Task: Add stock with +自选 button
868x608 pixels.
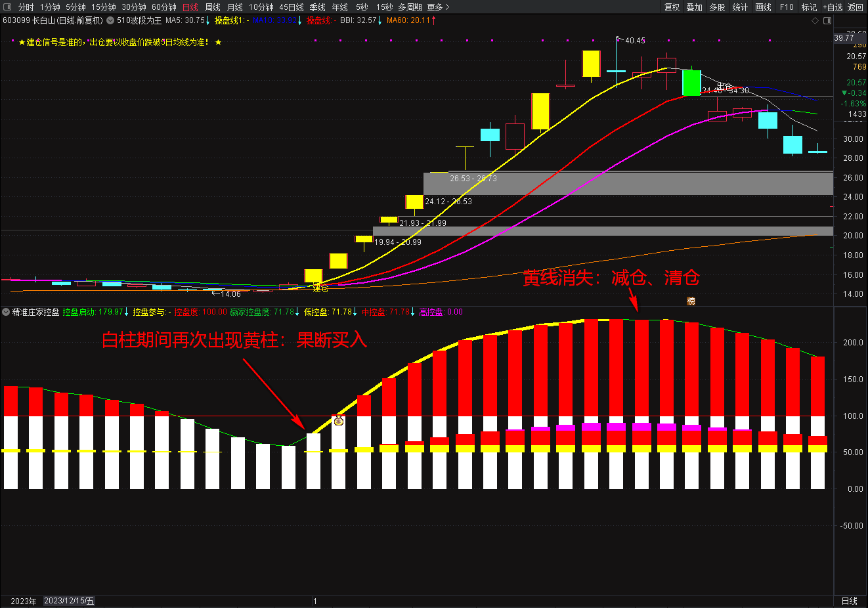Action: 833,7
